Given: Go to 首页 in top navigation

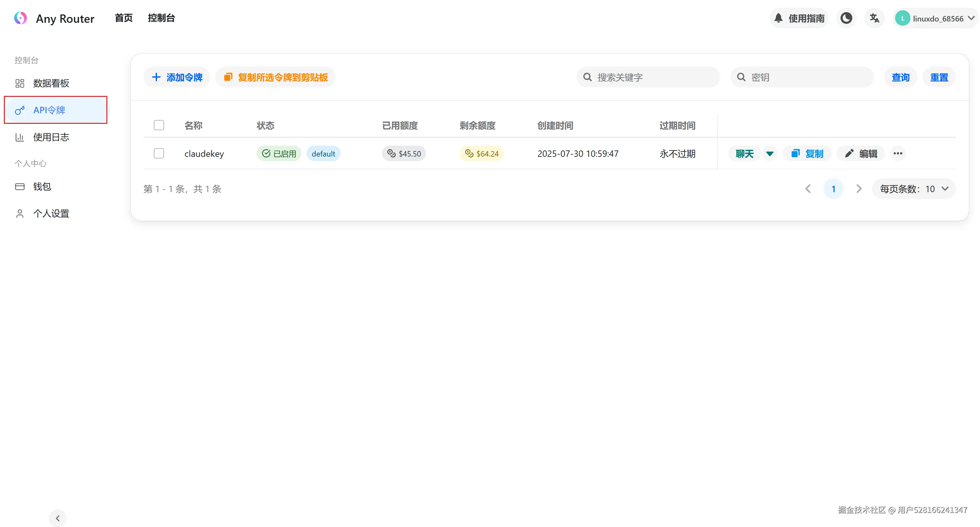Looking at the screenshot, I should point(124,18).
